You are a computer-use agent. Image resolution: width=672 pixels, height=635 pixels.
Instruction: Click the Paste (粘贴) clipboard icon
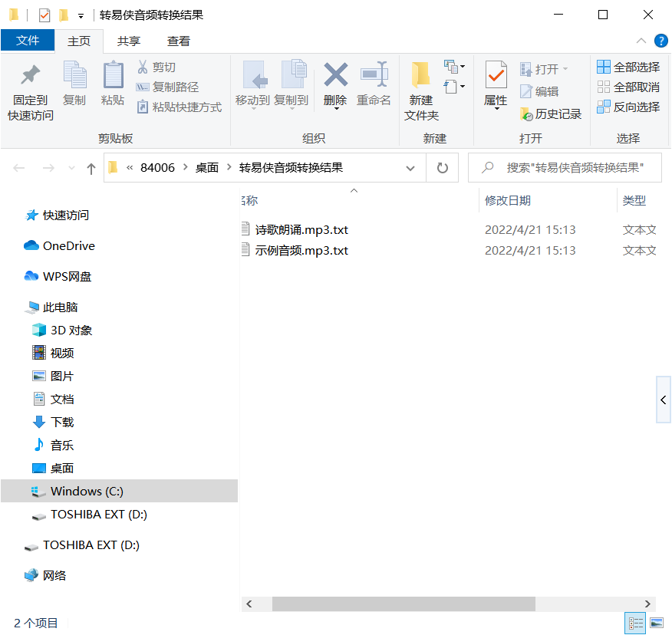(113, 84)
